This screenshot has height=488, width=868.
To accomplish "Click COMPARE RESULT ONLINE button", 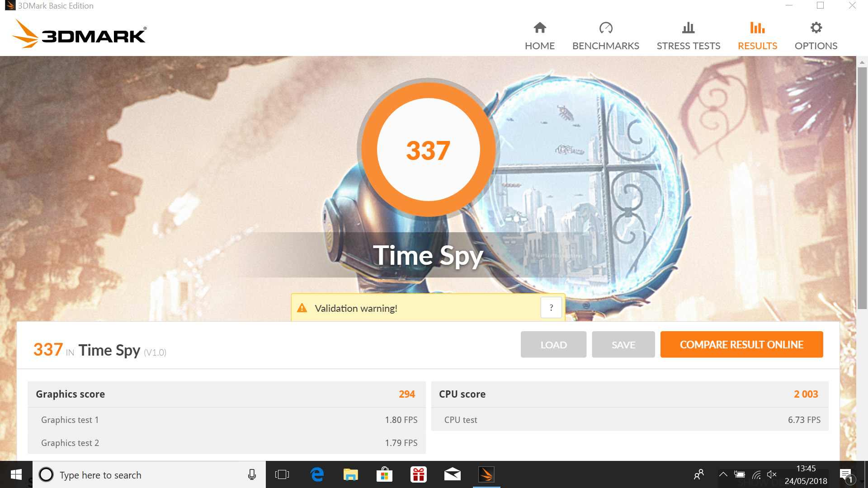I will pos(741,345).
